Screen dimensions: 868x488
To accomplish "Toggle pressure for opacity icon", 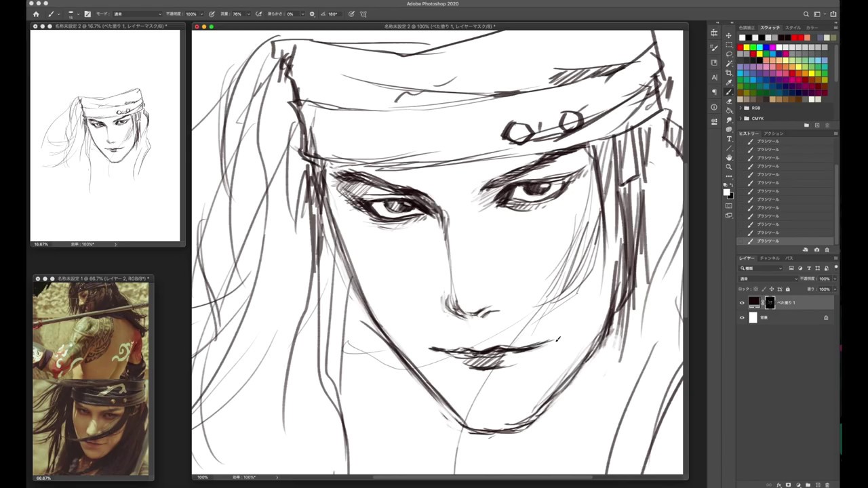I will 212,14.
